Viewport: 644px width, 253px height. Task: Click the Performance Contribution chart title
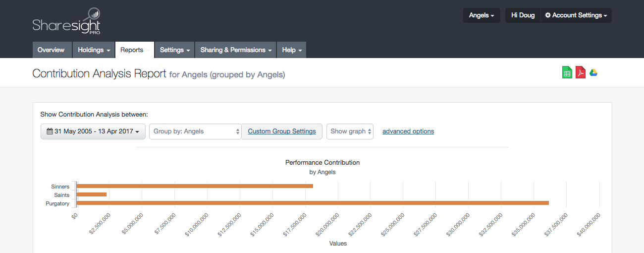click(322, 162)
